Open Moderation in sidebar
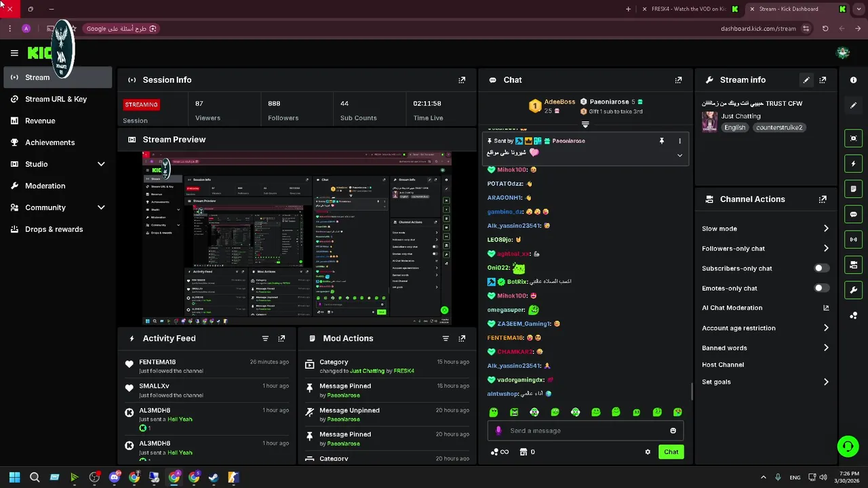This screenshot has width=868, height=488. pos(58,186)
